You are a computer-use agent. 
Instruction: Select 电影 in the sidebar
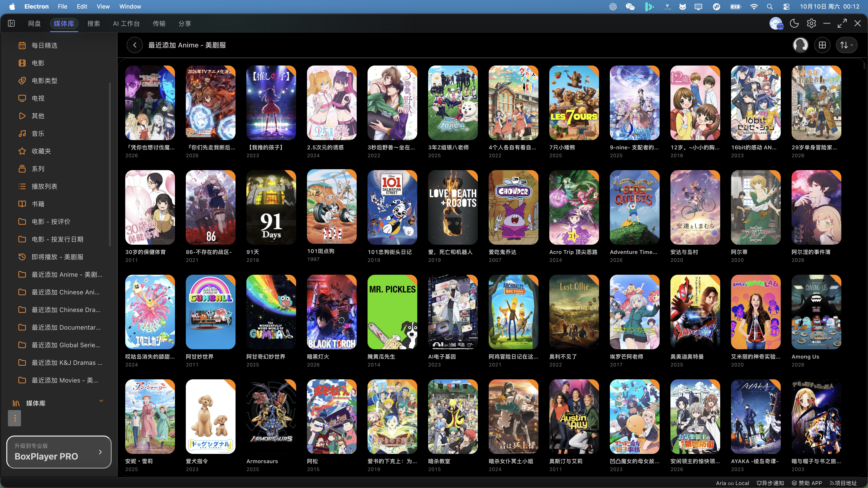tap(38, 63)
